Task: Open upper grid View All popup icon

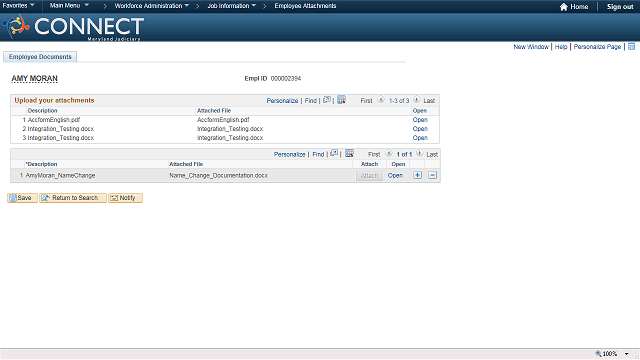Action: [327, 100]
